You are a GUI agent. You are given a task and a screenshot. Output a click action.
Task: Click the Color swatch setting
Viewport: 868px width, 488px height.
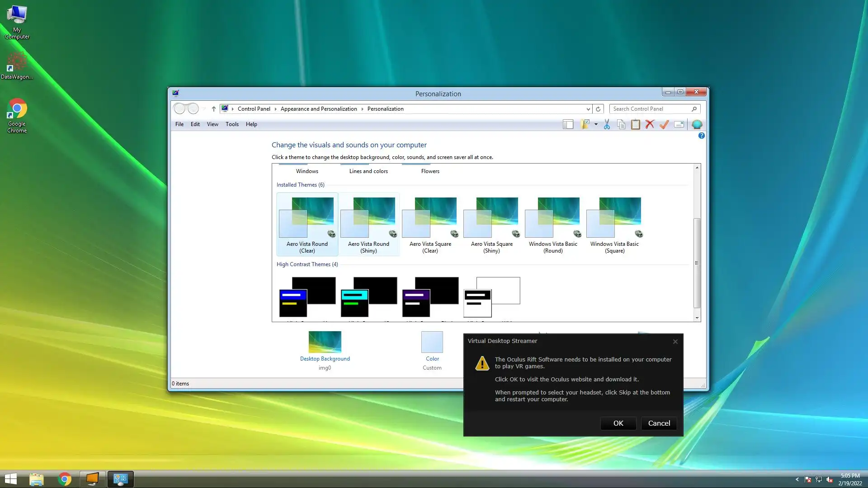click(x=432, y=342)
